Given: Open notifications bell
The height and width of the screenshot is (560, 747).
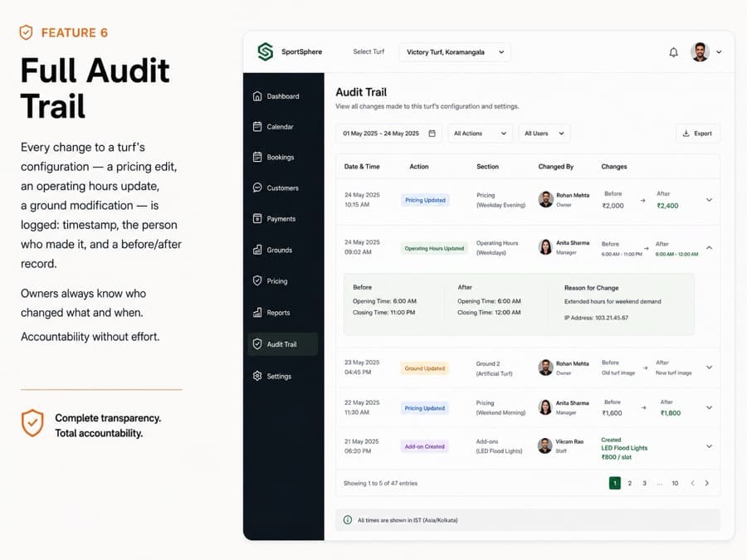Looking at the screenshot, I should [673, 52].
